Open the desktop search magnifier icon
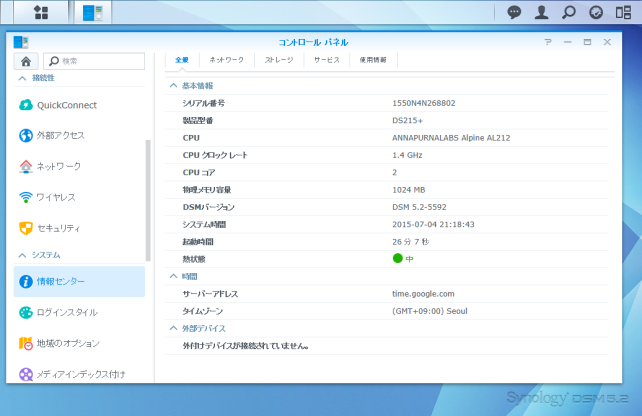This screenshot has height=416, width=642. tap(569, 12)
